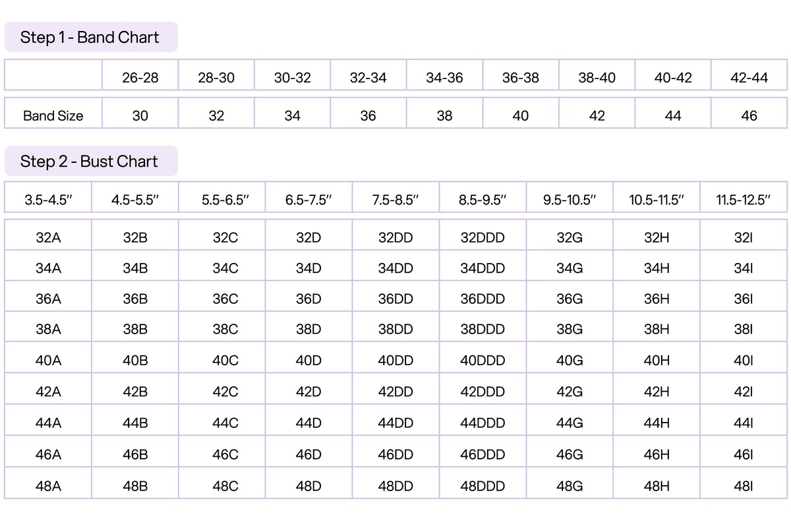Choose the 34DD size cell
The height and width of the screenshot is (532, 791).
396,268
